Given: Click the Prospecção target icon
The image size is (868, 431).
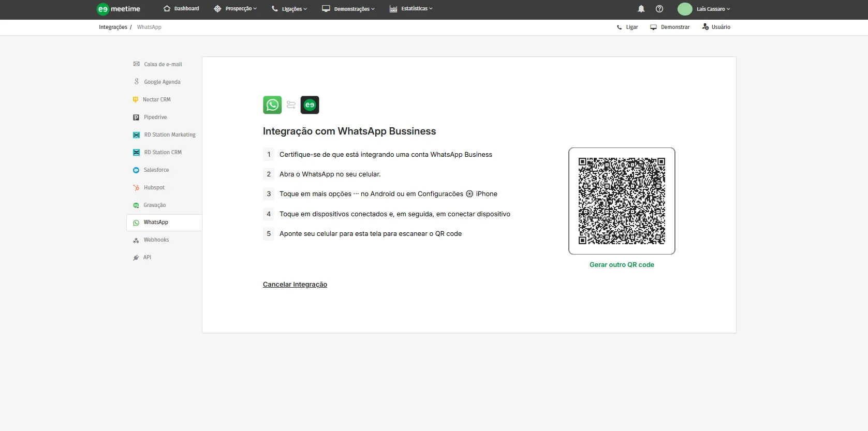Looking at the screenshot, I should [217, 9].
